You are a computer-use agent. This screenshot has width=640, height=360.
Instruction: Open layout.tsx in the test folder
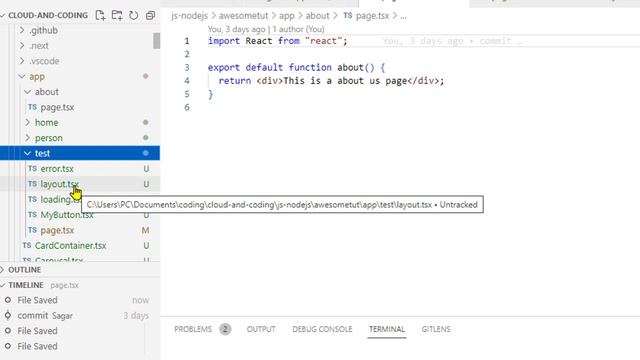pos(60,184)
